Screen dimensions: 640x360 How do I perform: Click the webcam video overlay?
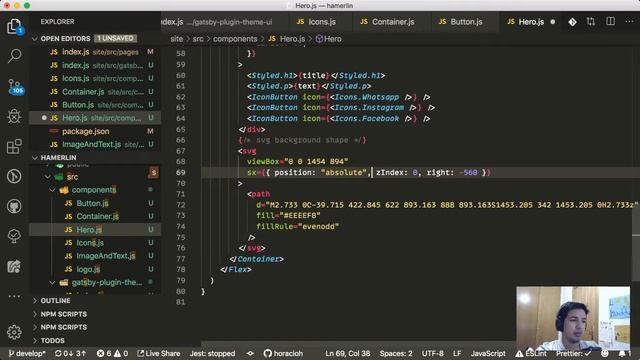(573, 318)
